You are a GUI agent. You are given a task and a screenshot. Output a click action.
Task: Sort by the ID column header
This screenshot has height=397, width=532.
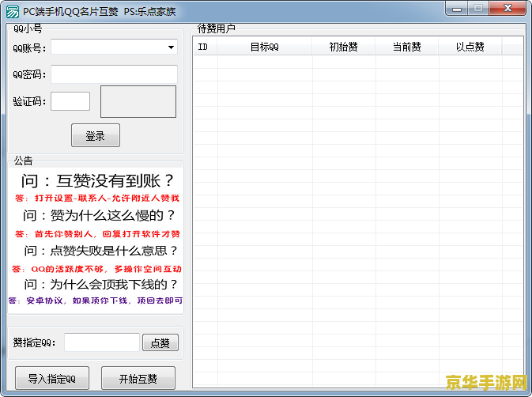[206, 47]
